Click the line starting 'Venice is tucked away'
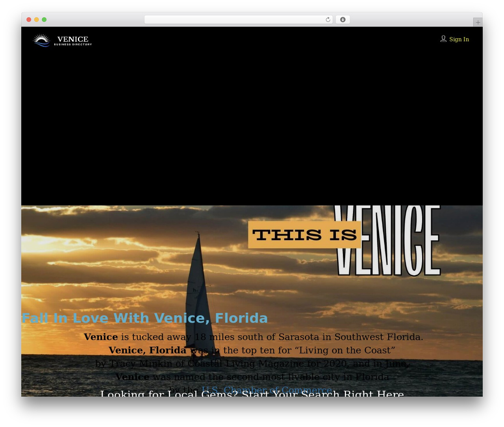This screenshot has height=427, width=504. point(253,337)
